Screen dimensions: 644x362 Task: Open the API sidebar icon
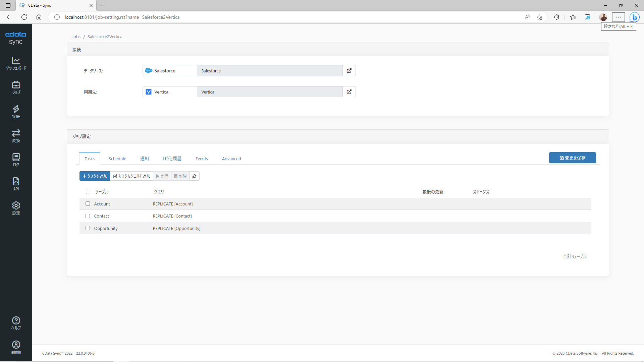click(16, 184)
